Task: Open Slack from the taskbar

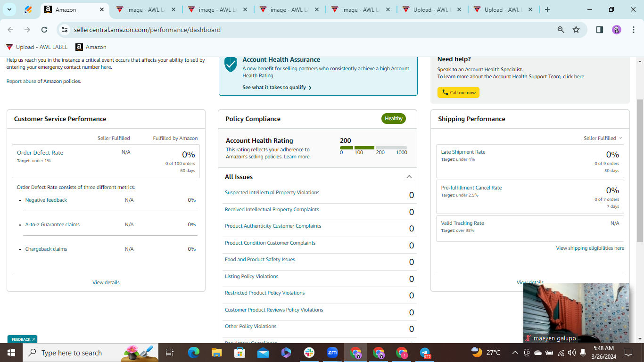Action: tap(309, 353)
